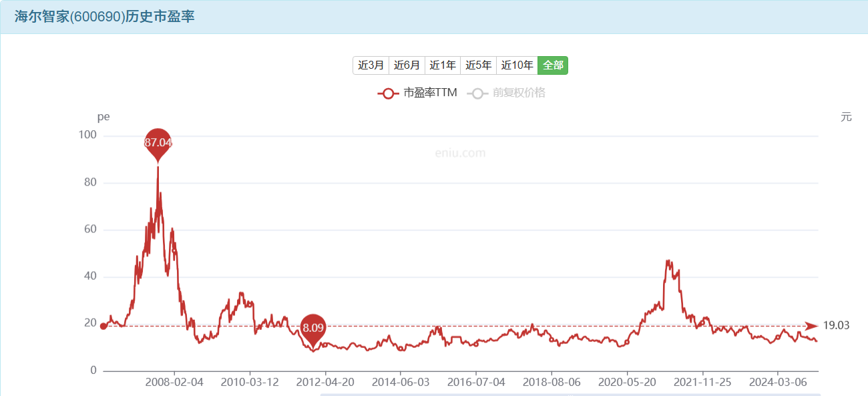868x396 pixels.
Task: Toggle the 市盈率TTM legend series
Action: (417, 93)
